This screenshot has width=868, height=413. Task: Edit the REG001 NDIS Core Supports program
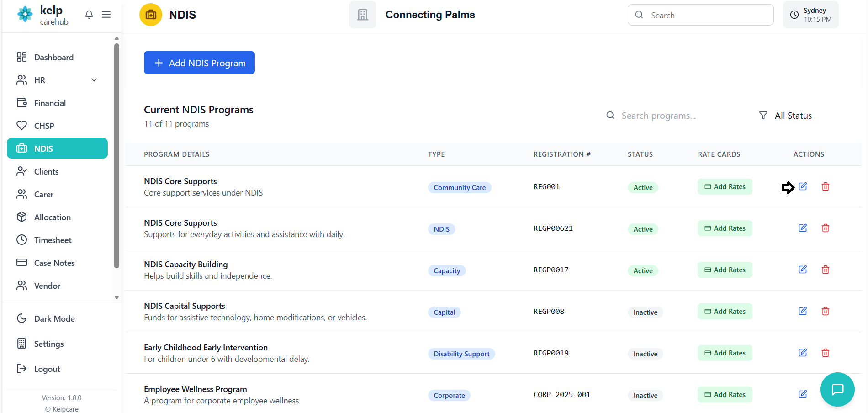coord(803,186)
